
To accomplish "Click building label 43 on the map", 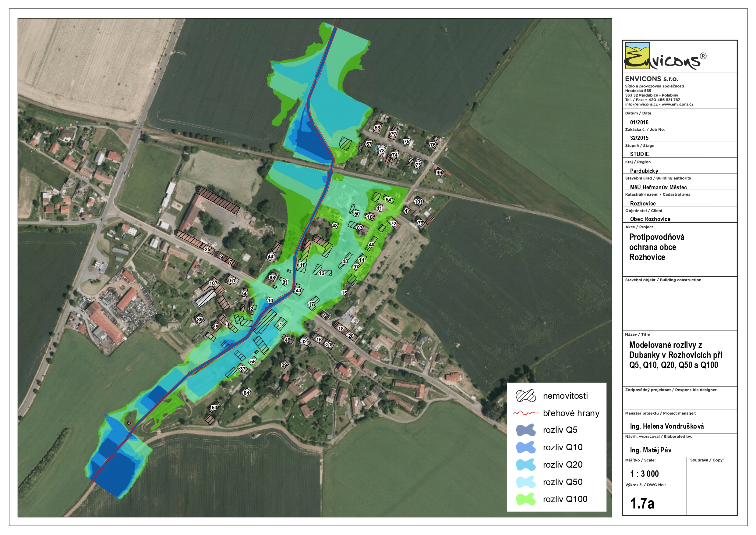I will point(299,291).
